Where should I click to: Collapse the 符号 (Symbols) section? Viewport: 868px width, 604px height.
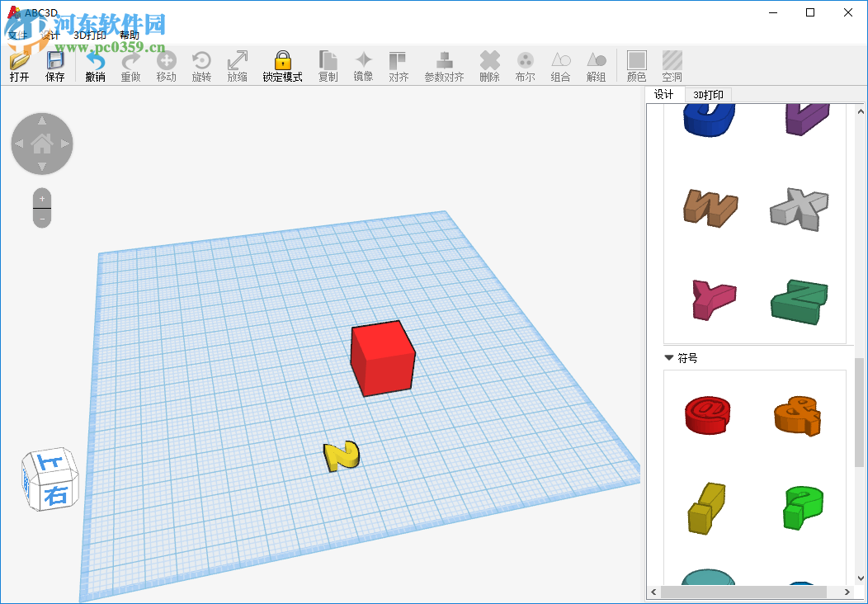coord(668,357)
